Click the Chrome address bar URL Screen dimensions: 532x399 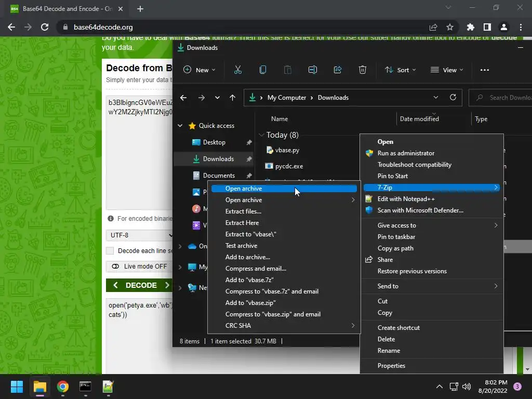coord(103,27)
